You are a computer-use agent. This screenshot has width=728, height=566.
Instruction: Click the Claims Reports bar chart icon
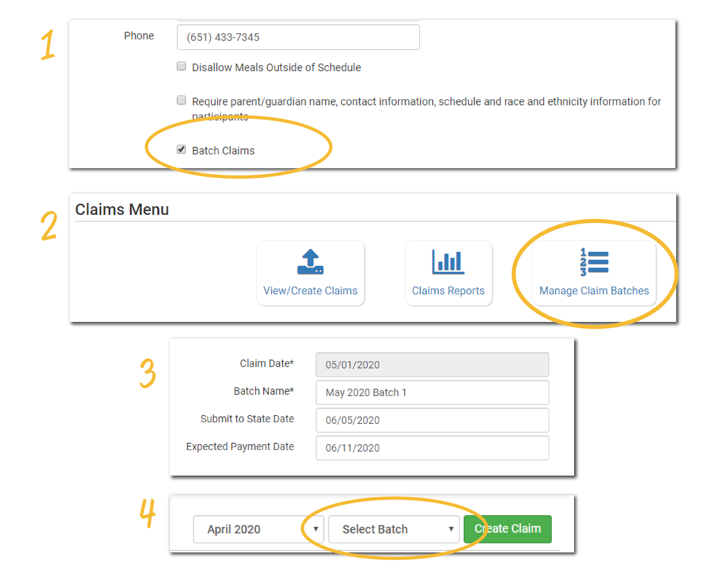[x=448, y=262]
